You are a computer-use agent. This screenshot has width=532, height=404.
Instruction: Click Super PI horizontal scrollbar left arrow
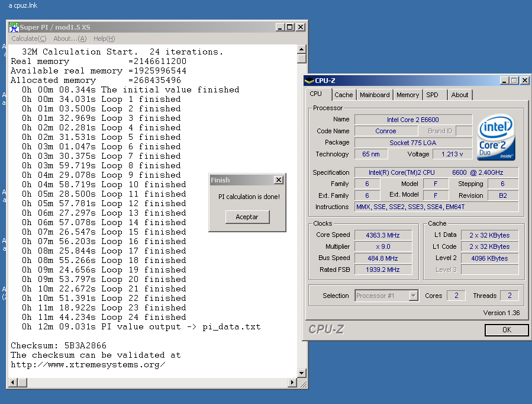coord(13,383)
